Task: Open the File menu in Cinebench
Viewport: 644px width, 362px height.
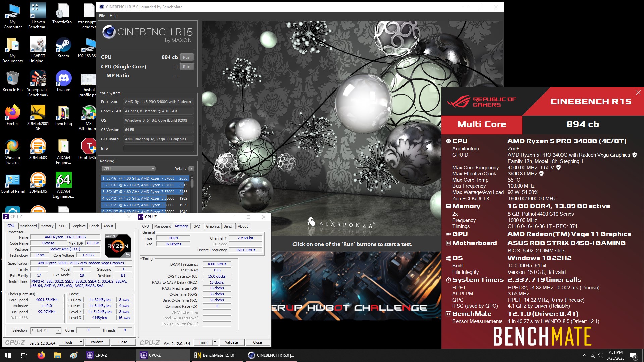Action: coord(102,16)
